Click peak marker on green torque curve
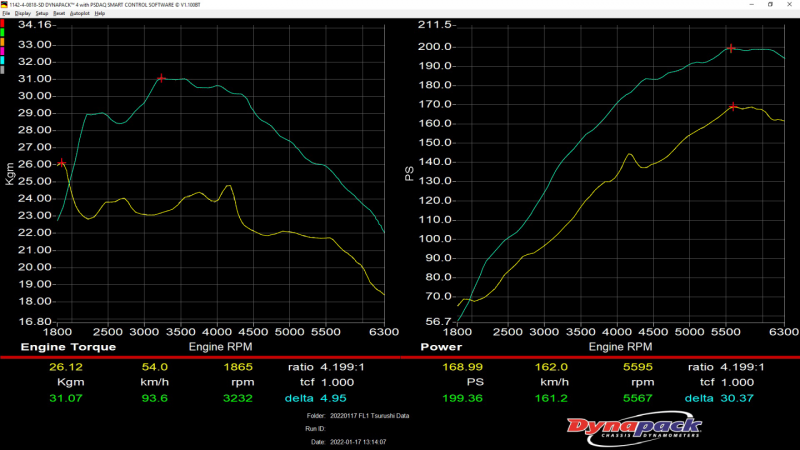The width and height of the screenshot is (800, 450). pyautogui.click(x=162, y=78)
